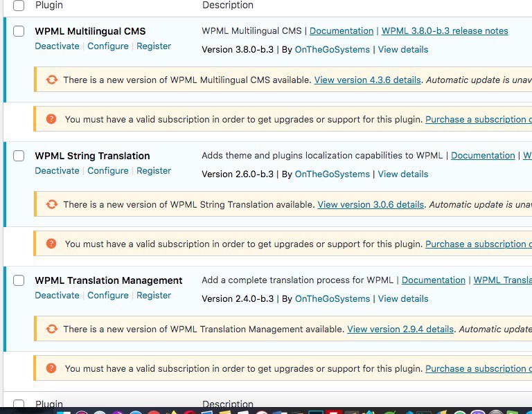Open Configure for WPML String Translation
532x414 pixels.
pos(108,170)
